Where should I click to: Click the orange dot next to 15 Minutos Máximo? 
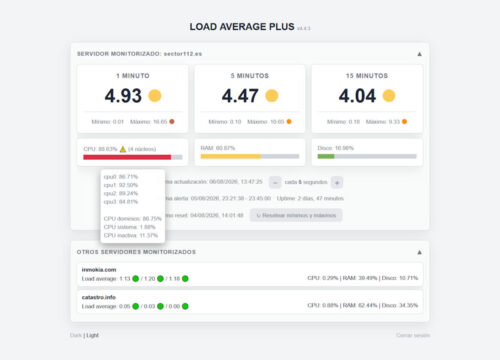pyautogui.click(x=404, y=122)
